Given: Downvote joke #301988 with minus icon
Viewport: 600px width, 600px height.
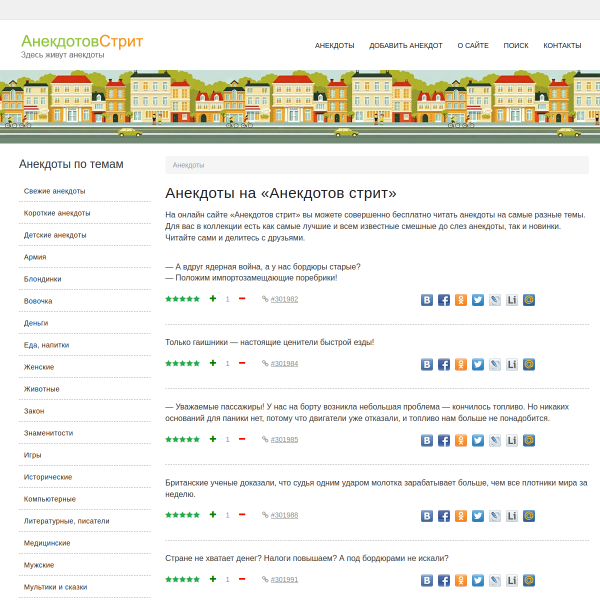Looking at the screenshot, I should [242, 515].
